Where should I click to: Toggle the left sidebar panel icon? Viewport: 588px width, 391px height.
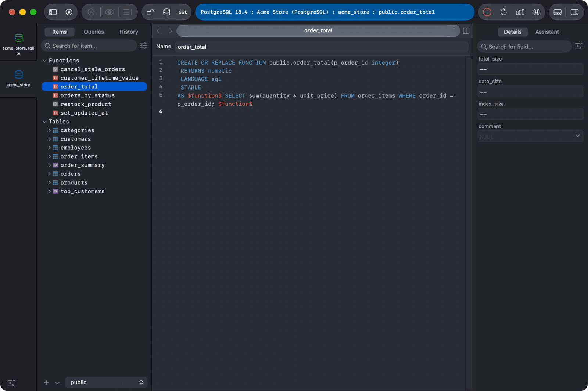(x=53, y=12)
